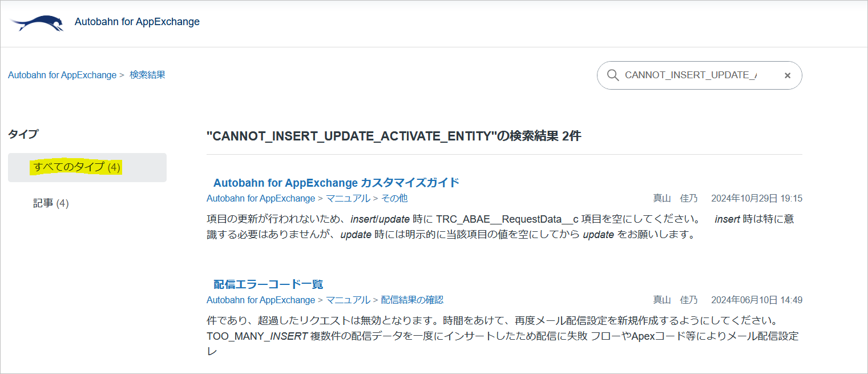The image size is (868, 374).
Task: Click Autobahn for AppExchange under 配信エラーコード一覧
Action: tap(261, 300)
